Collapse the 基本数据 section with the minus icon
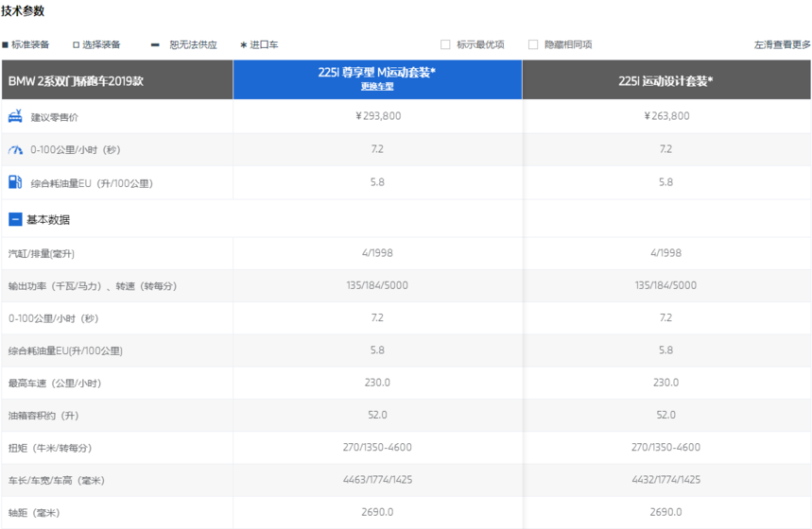This screenshot has width=812, height=529. (15, 219)
